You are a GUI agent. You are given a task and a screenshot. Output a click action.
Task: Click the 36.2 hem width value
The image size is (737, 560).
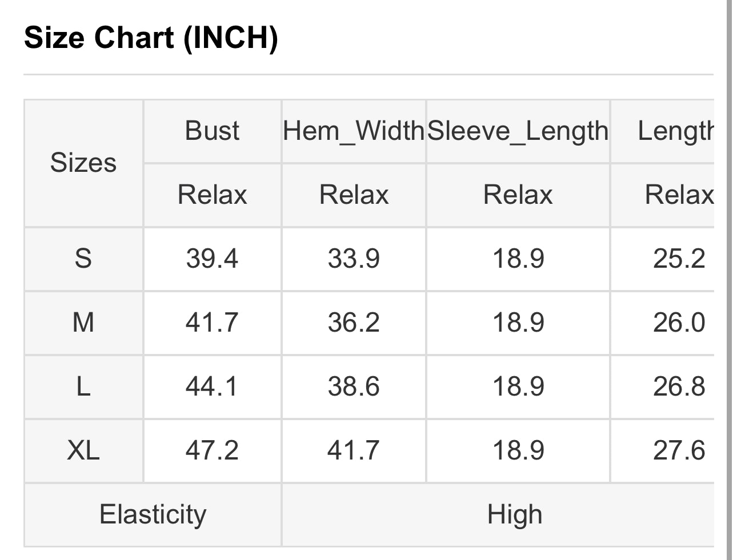pos(354,323)
